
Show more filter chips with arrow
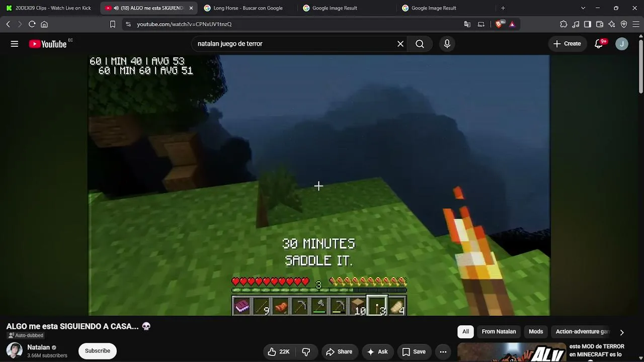pos(622,332)
